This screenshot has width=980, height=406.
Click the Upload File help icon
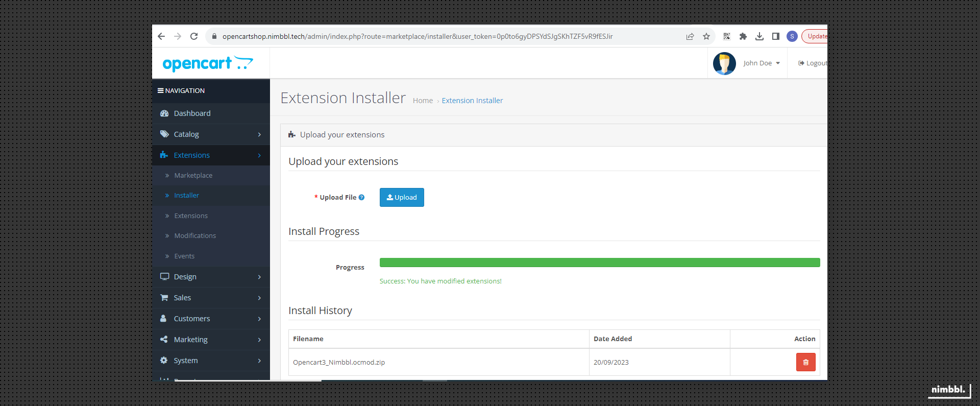pyautogui.click(x=361, y=198)
